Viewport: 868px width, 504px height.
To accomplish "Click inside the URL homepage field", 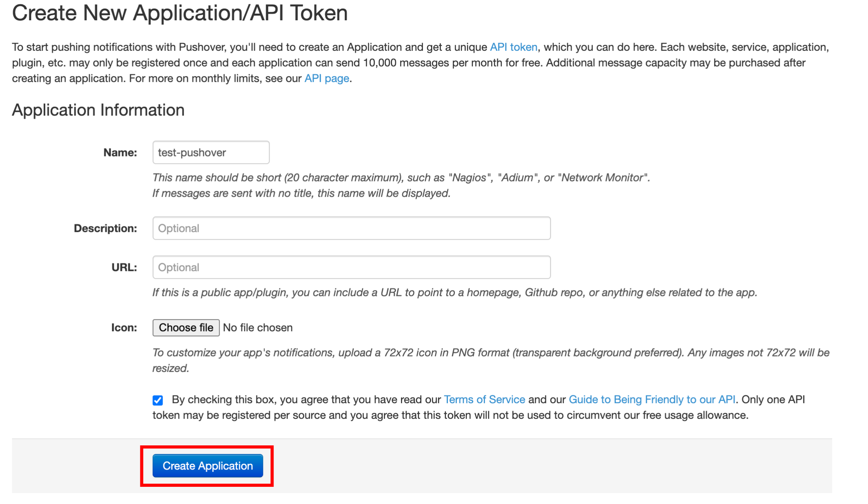I will (x=351, y=267).
